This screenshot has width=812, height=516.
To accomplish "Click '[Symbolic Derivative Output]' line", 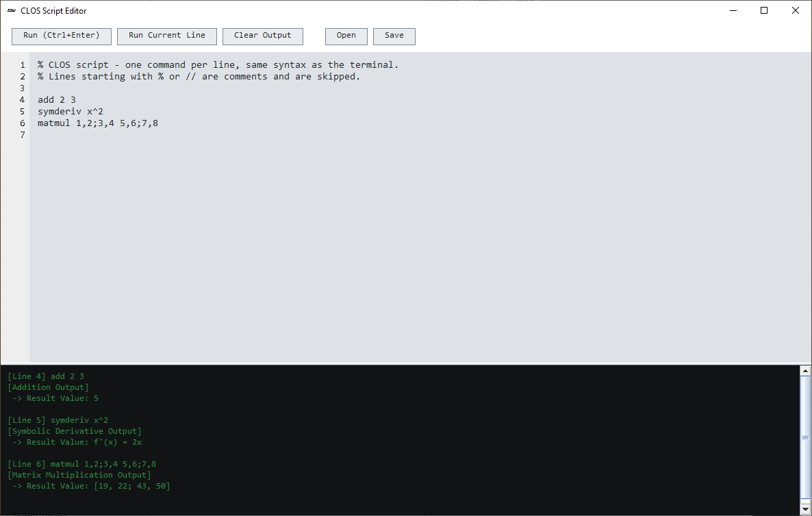I will [75, 431].
